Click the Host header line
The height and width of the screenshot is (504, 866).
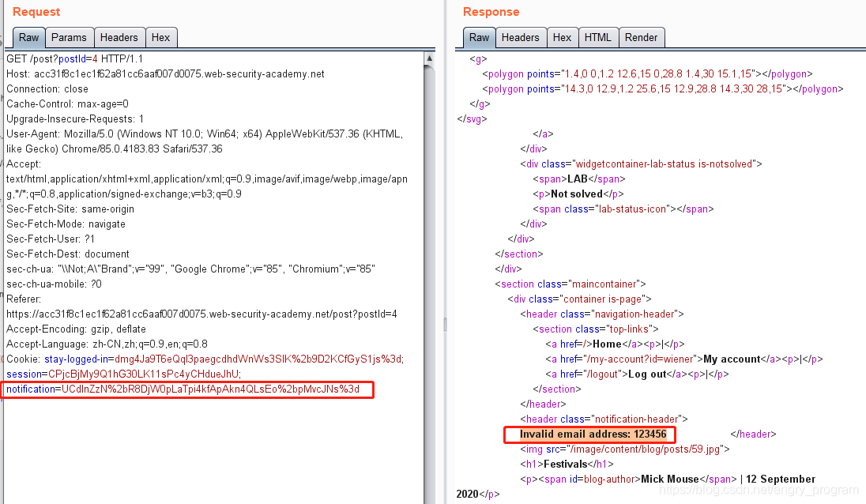click(165, 74)
